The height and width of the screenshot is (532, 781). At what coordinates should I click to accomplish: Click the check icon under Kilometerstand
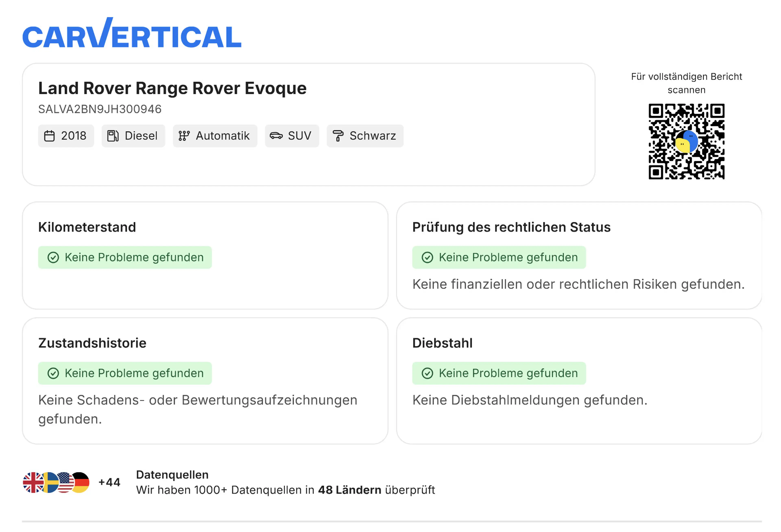pyautogui.click(x=53, y=257)
